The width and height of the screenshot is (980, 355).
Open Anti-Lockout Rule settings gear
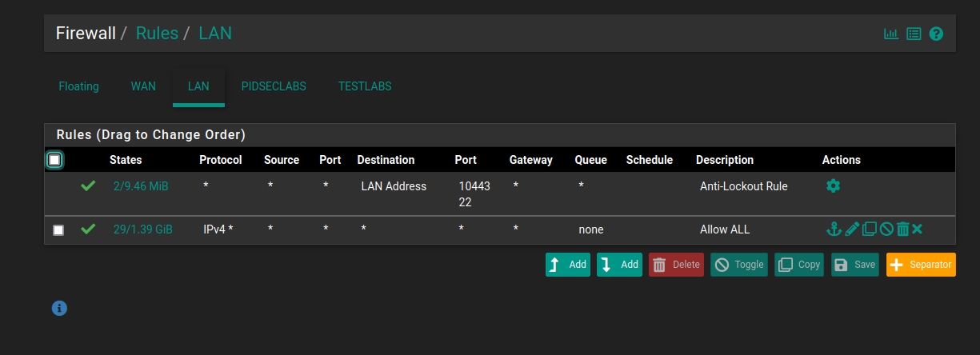click(x=833, y=186)
